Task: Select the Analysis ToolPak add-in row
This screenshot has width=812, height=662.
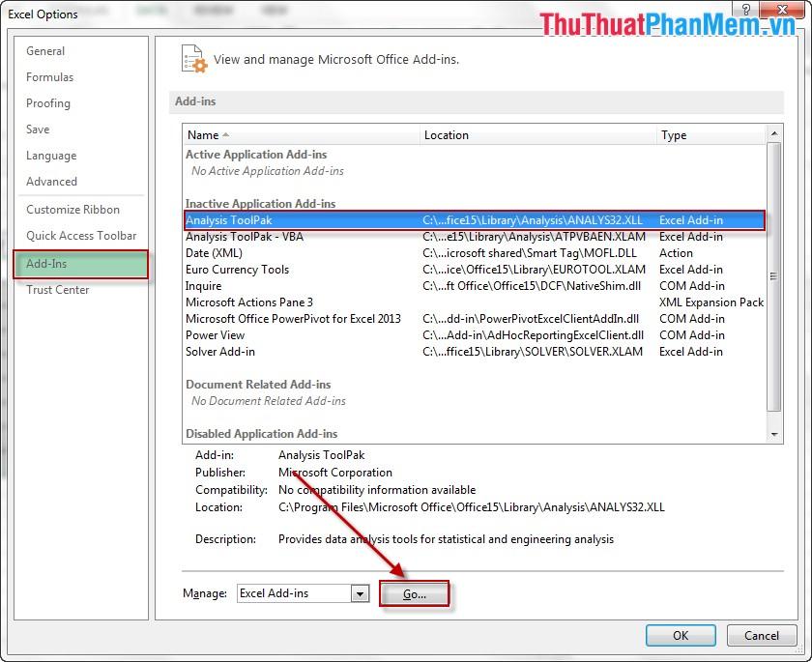Action: [475, 220]
